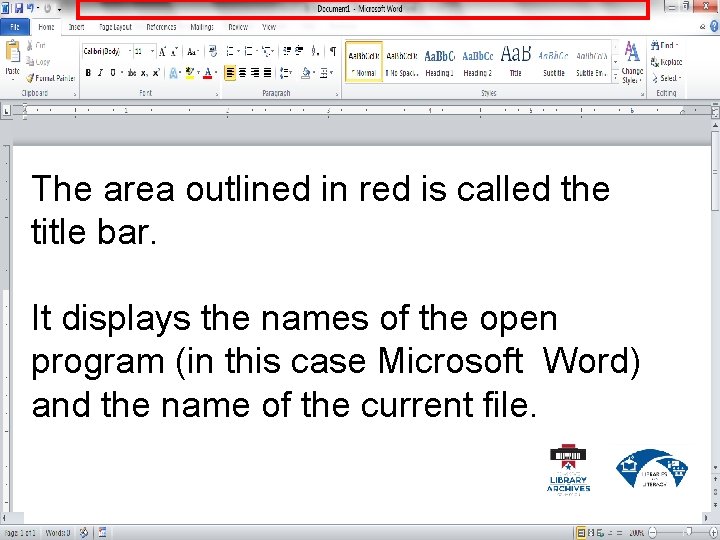Open Paragraph dialog box launcher

pyautogui.click(x=337, y=94)
